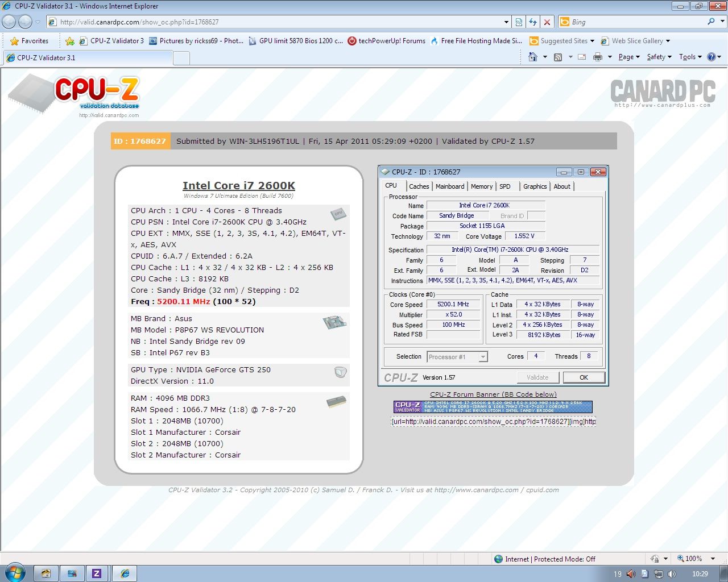Switch to the Mainboard tab in CPU-Z

[x=450, y=186]
